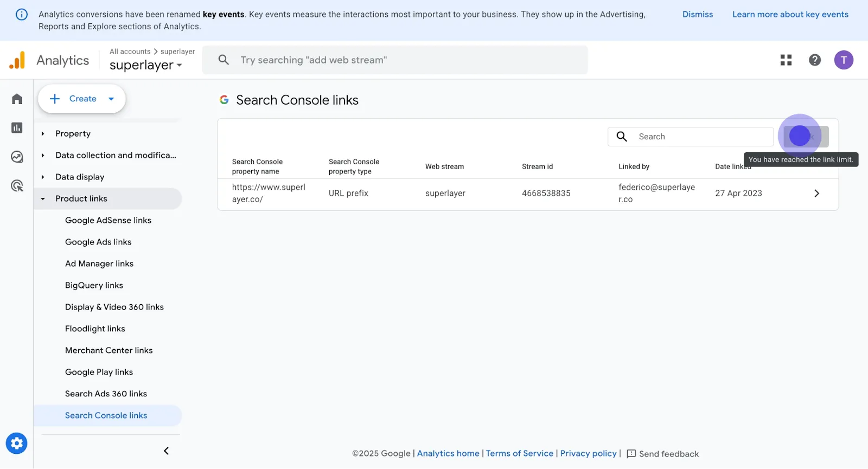Collapse the admin sidebar with chevron
Viewport: 868px width, 469px height.
(x=167, y=451)
